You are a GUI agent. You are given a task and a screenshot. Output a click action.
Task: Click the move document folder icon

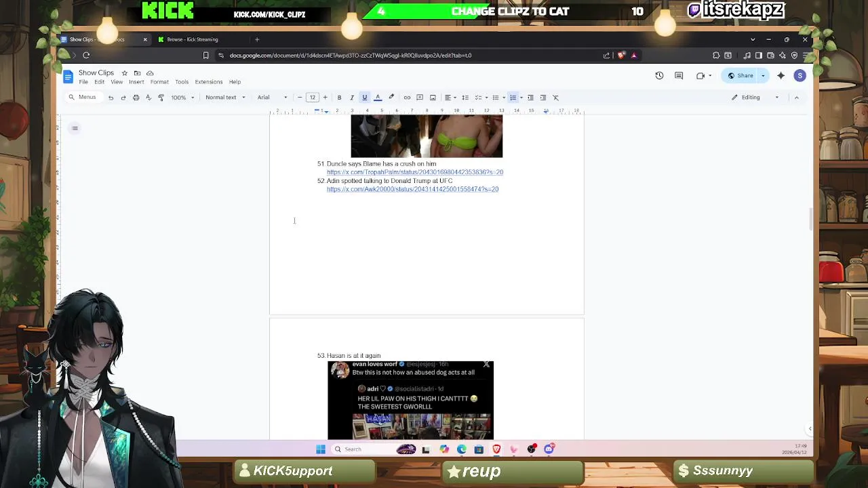coord(137,73)
